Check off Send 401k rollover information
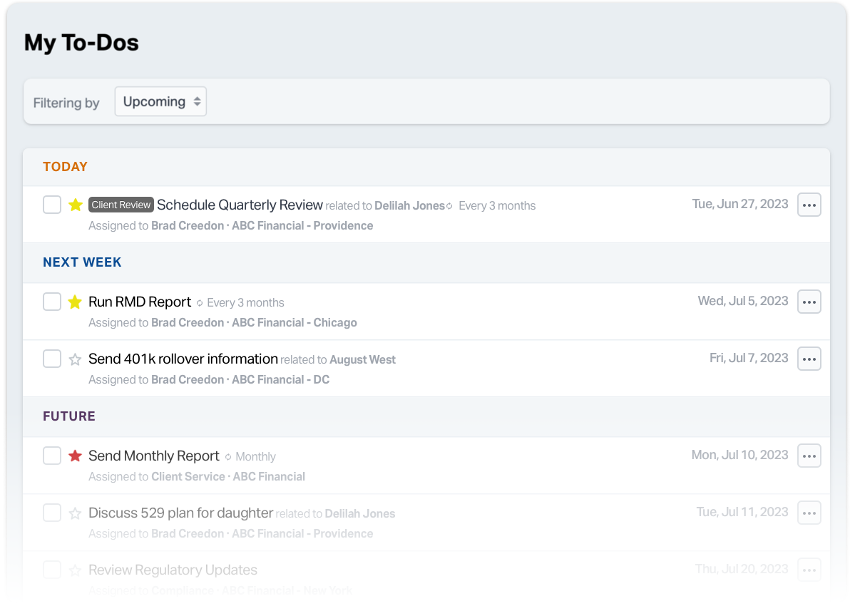Screen dimensions: 850x616 pyautogui.click(x=51, y=359)
